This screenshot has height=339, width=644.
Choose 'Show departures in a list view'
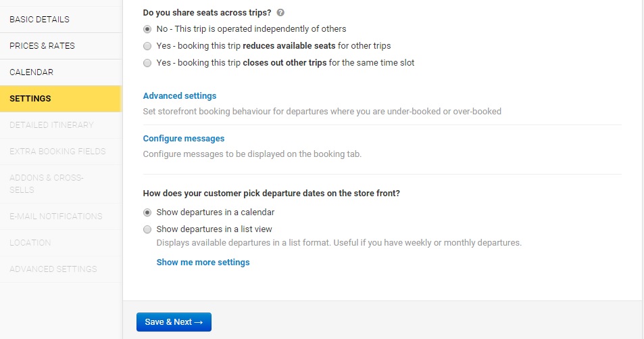coord(147,229)
